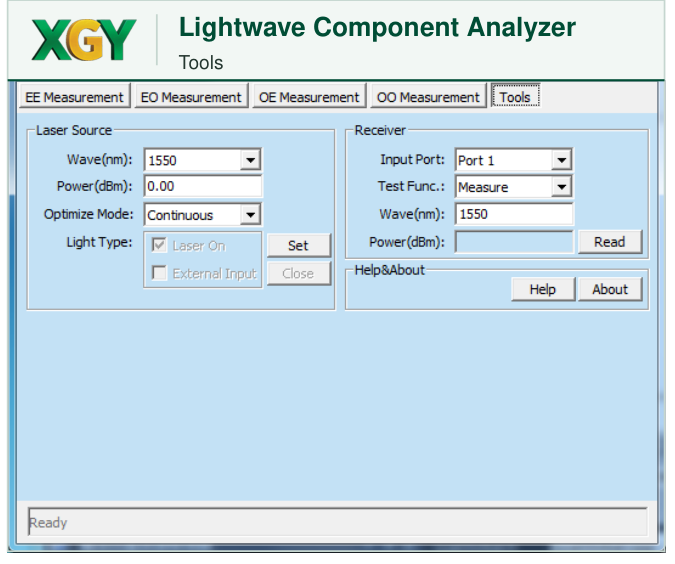The image size is (675, 564).
Task: Toggle the External Input checkbox
Action: (x=159, y=273)
